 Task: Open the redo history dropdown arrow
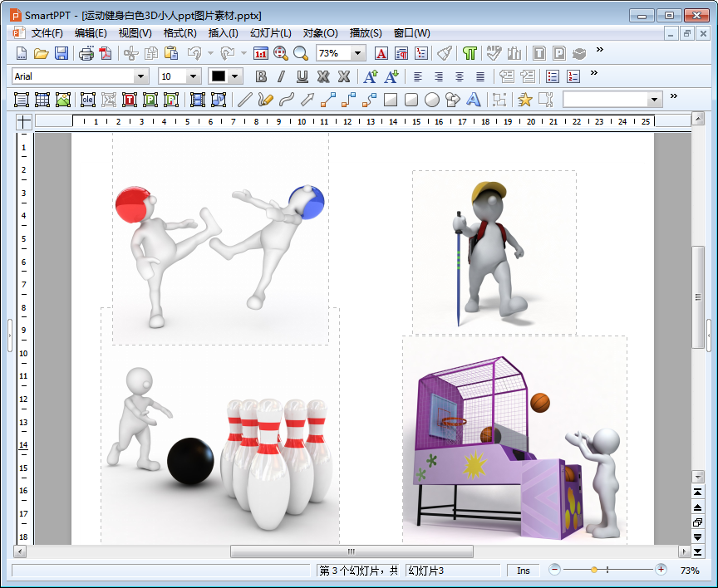(x=243, y=53)
